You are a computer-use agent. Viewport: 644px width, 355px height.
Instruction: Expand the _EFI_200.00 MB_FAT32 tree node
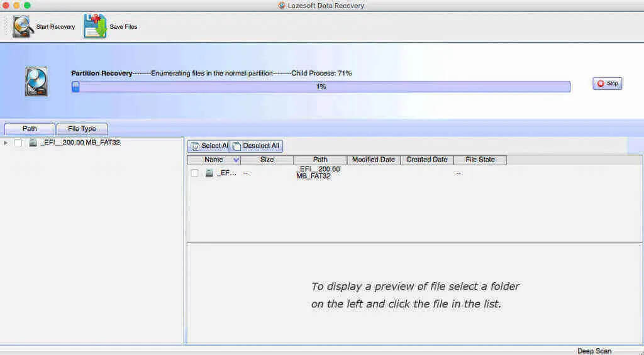pos(5,143)
